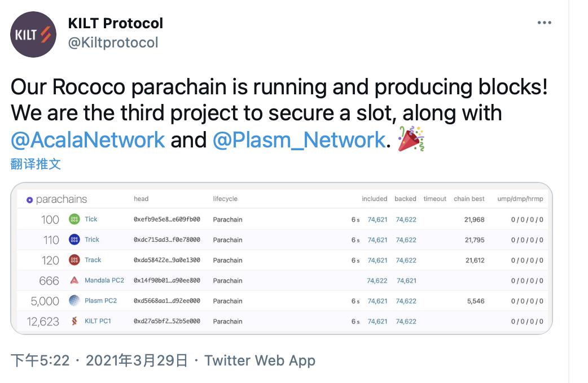Screen dimensions: 588x383
Task: Open the tweet's three-dot more menu
Action: [x=544, y=23]
